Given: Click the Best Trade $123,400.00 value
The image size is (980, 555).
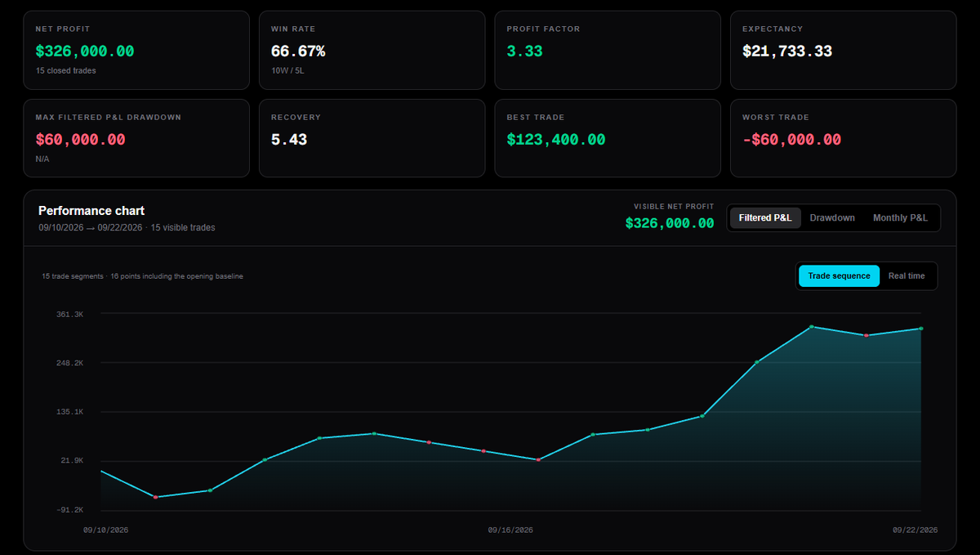Looking at the screenshot, I should [556, 140].
